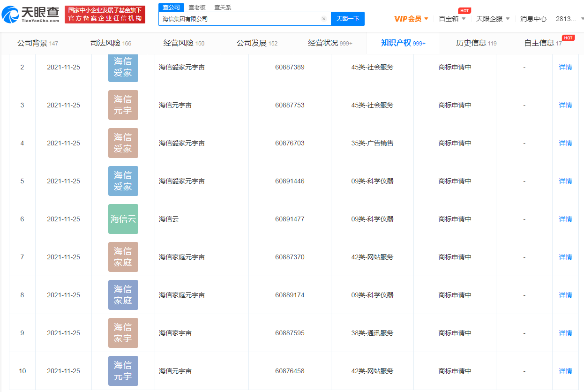Viewport: 584px width, 392px height.
Task: Click the 海信云 trademark thumbnail
Action: (x=123, y=219)
